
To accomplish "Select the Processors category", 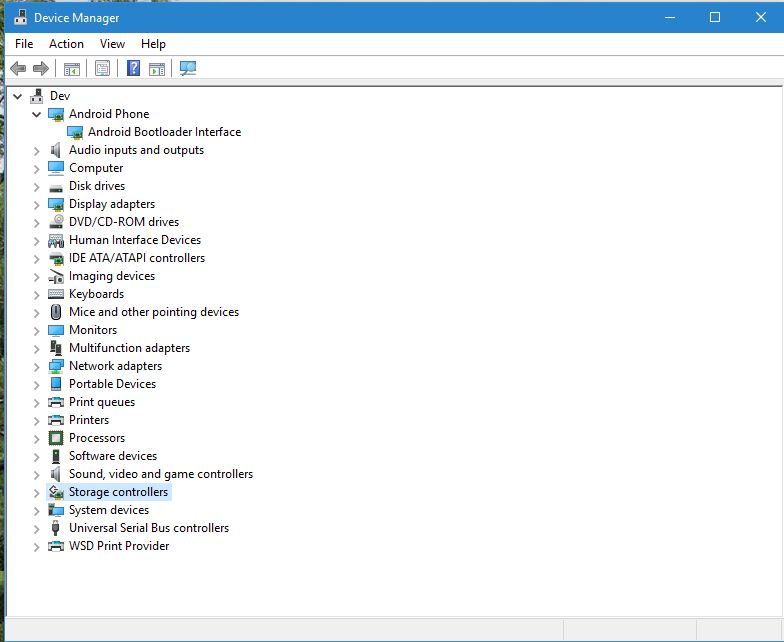I will 96,438.
